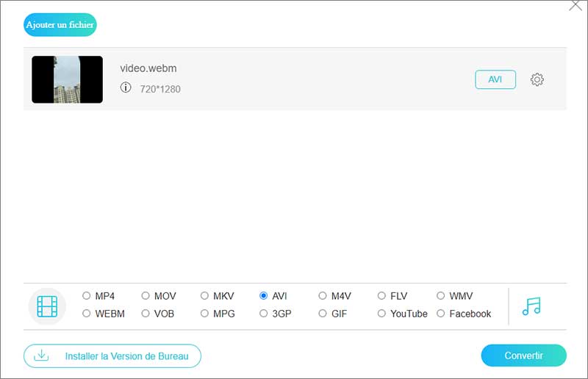Image resolution: width=588 pixels, height=379 pixels.
Task: Click the video.webm thumbnail preview
Action: 67,79
